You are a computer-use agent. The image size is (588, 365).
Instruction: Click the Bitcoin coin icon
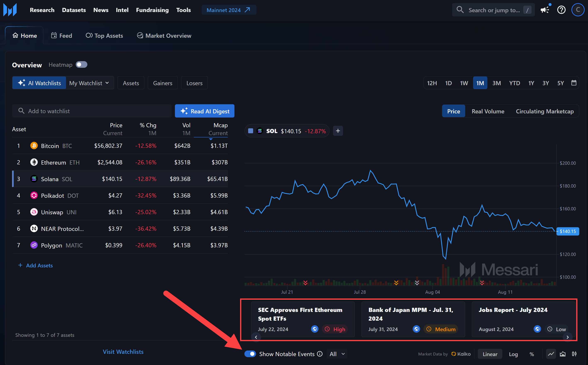[34, 146]
